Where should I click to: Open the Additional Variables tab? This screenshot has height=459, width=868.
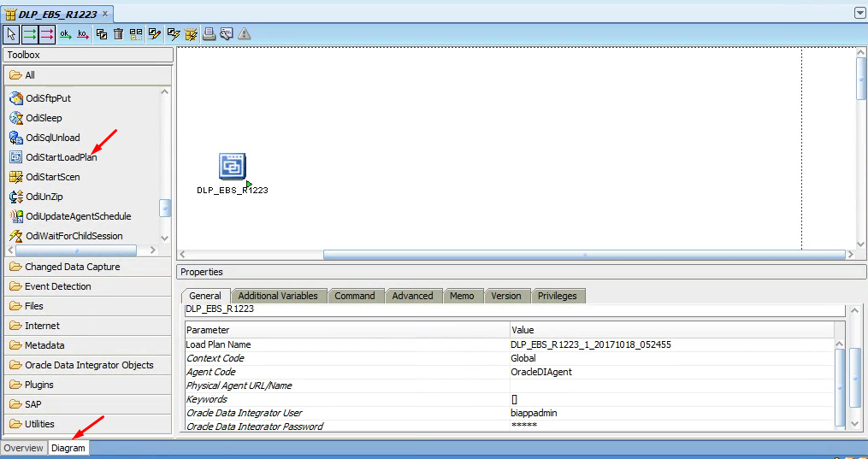277,296
